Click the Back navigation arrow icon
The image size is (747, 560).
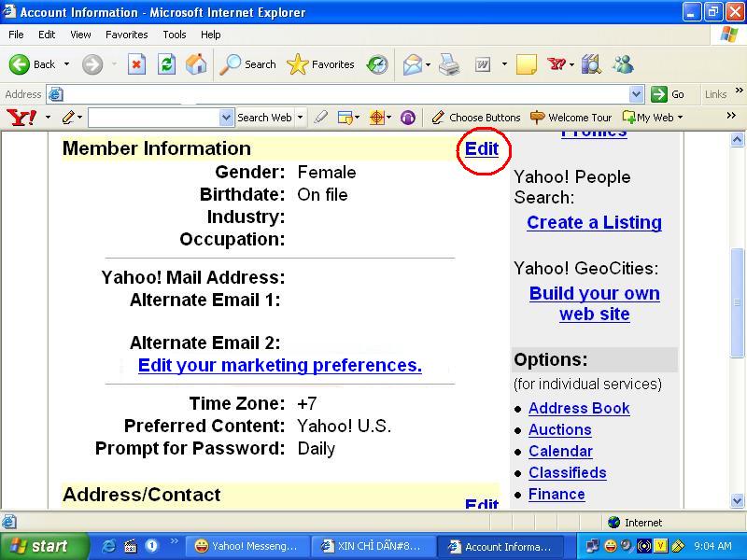(x=20, y=64)
